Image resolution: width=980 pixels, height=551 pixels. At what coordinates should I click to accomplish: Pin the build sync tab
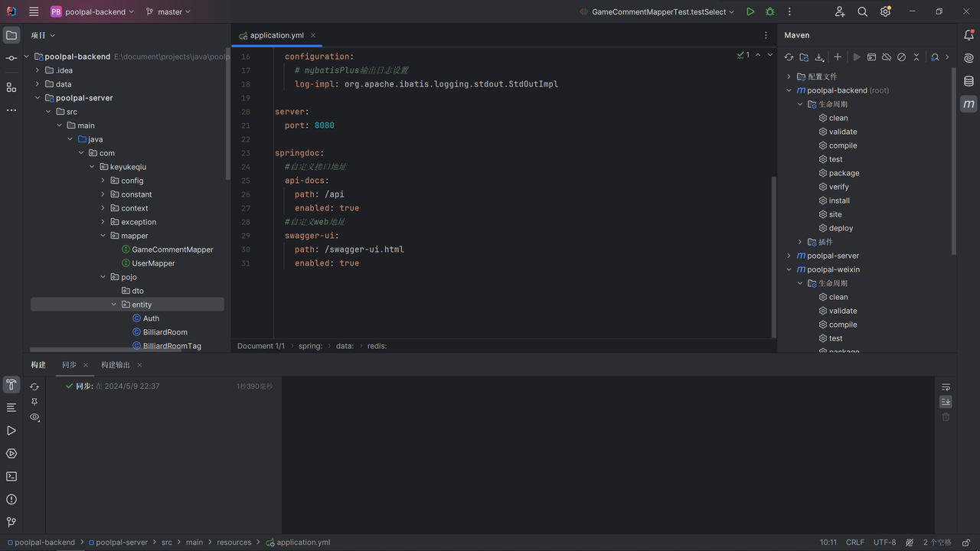[34, 402]
